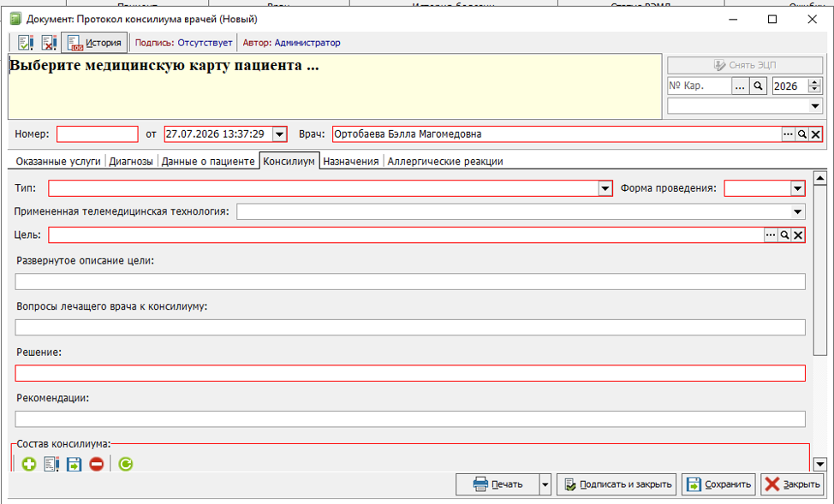Decrease the year 2026 with spinner down arrow
The image size is (834, 504).
[x=815, y=90]
